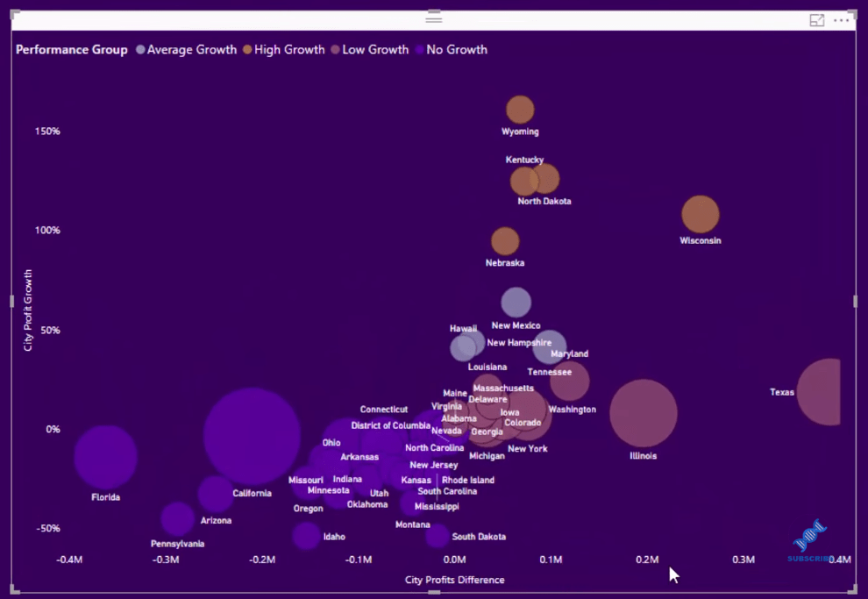Click the New York data label
Screen dimensions: 868x599
[x=528, y=448]
